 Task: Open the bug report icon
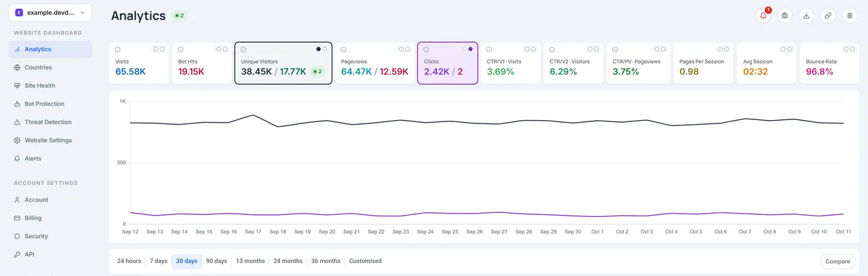coord(785,16)
